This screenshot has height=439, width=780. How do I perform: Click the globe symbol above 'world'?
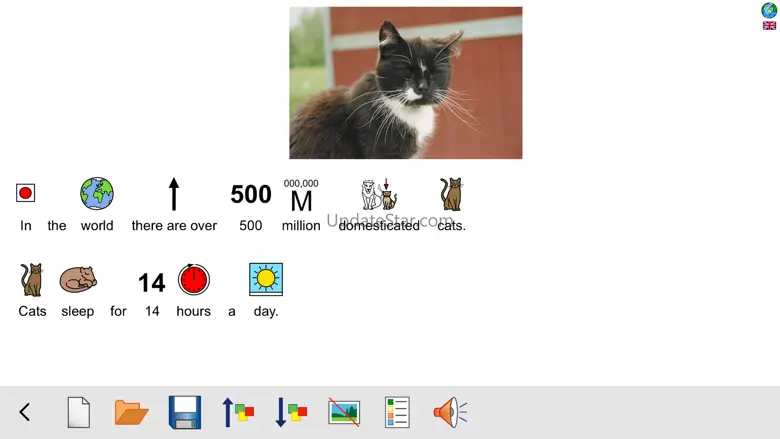(x=97, y=193)
